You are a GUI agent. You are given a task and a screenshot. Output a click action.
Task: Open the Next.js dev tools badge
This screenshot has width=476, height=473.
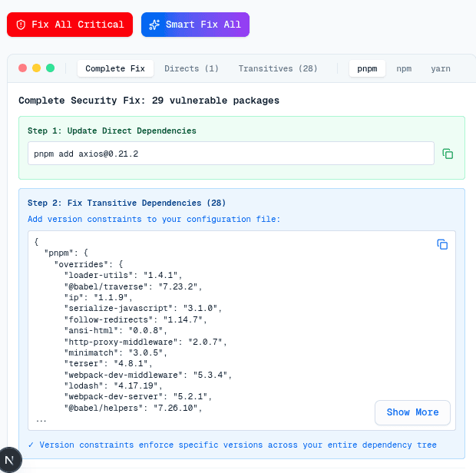coord(10,459)
